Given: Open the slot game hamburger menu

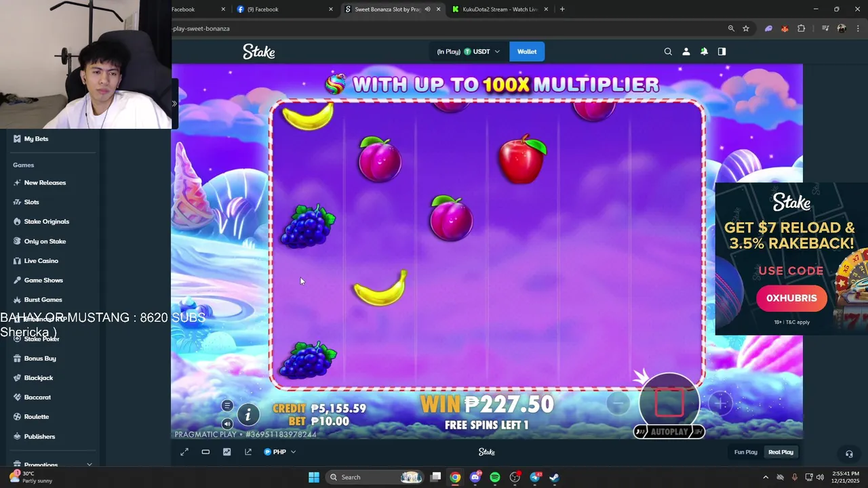Looking at the screenshot, I should point(227,406).
